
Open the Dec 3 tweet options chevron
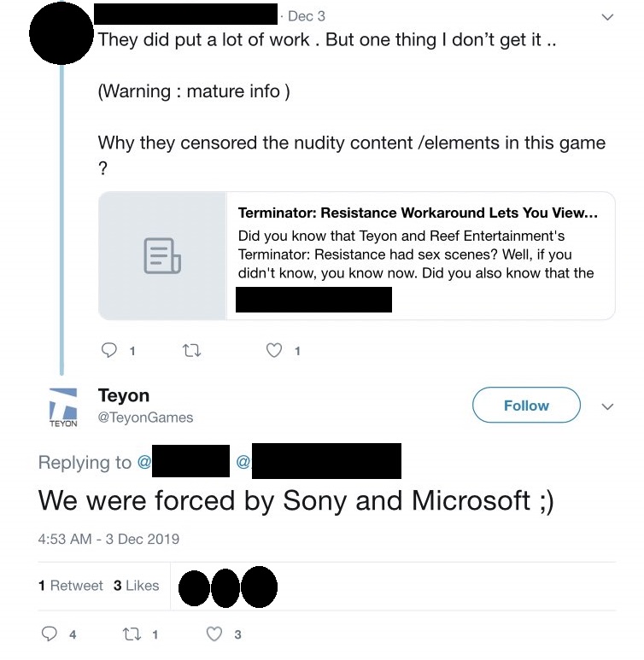point(607,16)
